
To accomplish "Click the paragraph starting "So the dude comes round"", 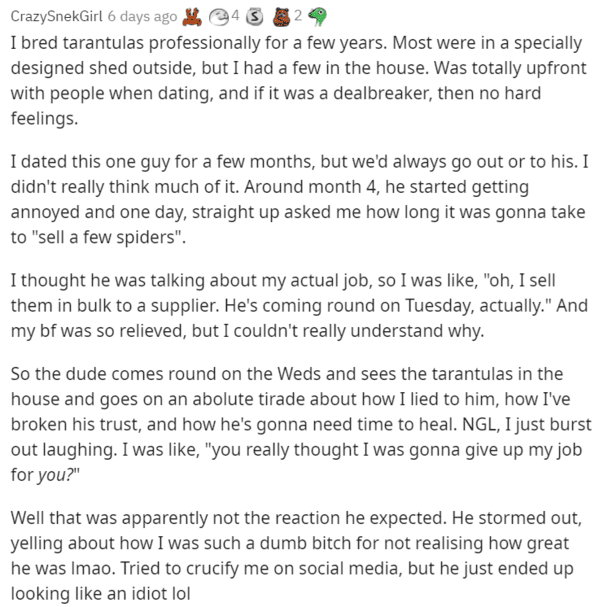I will tap(301, 424).
